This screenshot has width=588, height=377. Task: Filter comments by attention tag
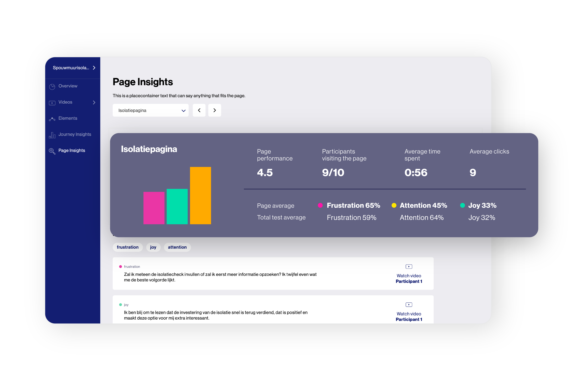point(177,247)
